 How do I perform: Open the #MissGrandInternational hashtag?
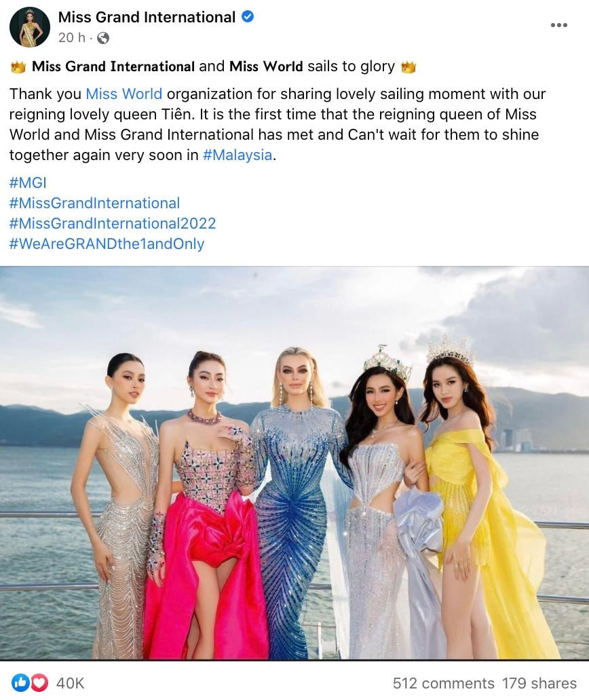pyautogui.click(x=94, y=203)
